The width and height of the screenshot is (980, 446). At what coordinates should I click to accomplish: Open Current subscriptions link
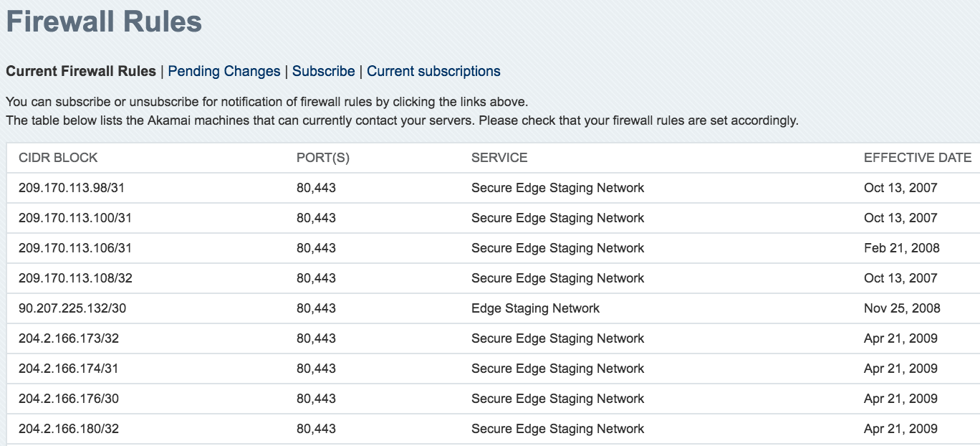coord(433,72)
